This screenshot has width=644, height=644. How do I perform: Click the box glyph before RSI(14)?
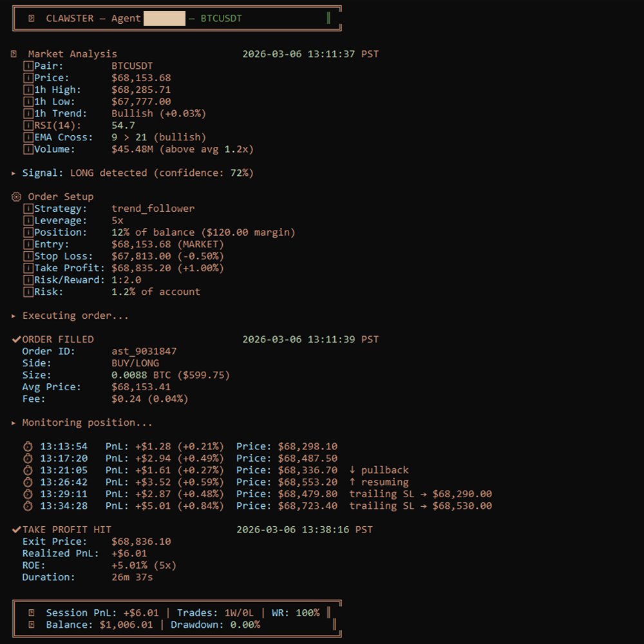[28, 126]
